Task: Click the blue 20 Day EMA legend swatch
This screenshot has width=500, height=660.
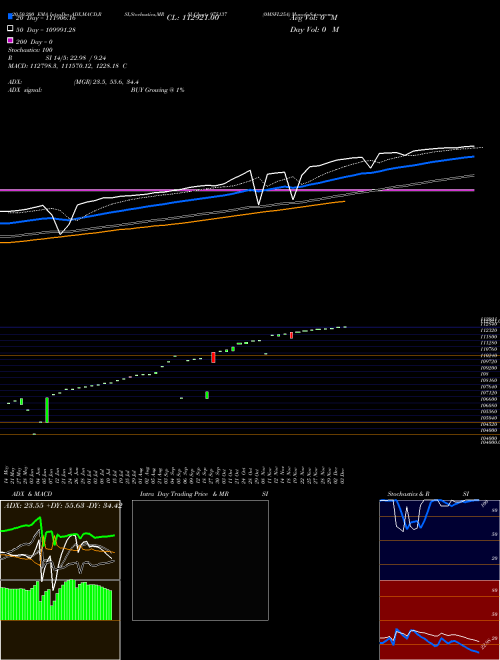Action: point(10,17)
